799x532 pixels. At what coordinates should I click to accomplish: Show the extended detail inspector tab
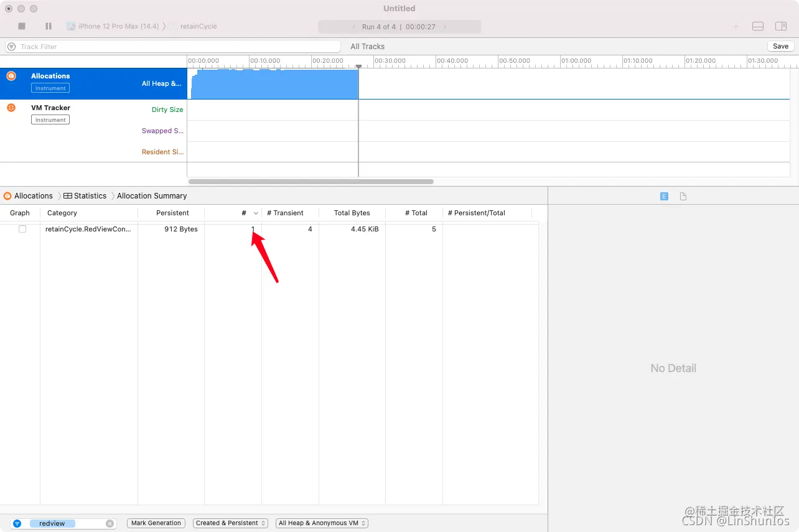coord(664,196)
